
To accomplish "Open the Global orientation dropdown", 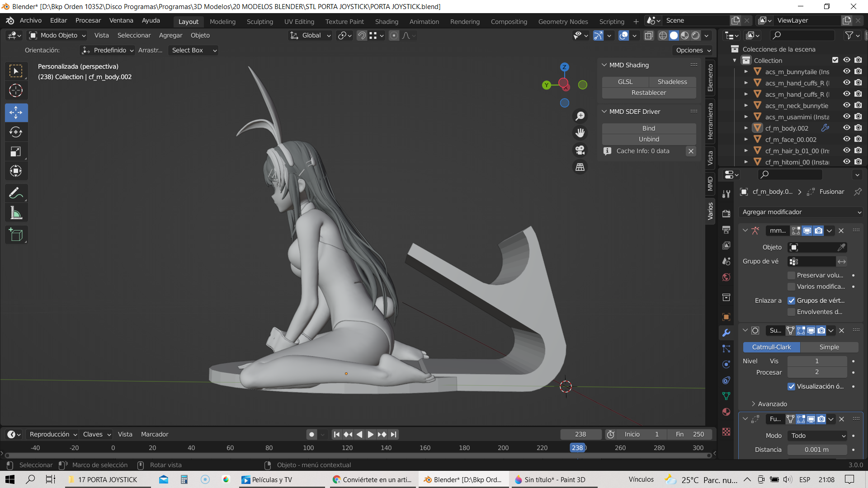I will point(311,35).
